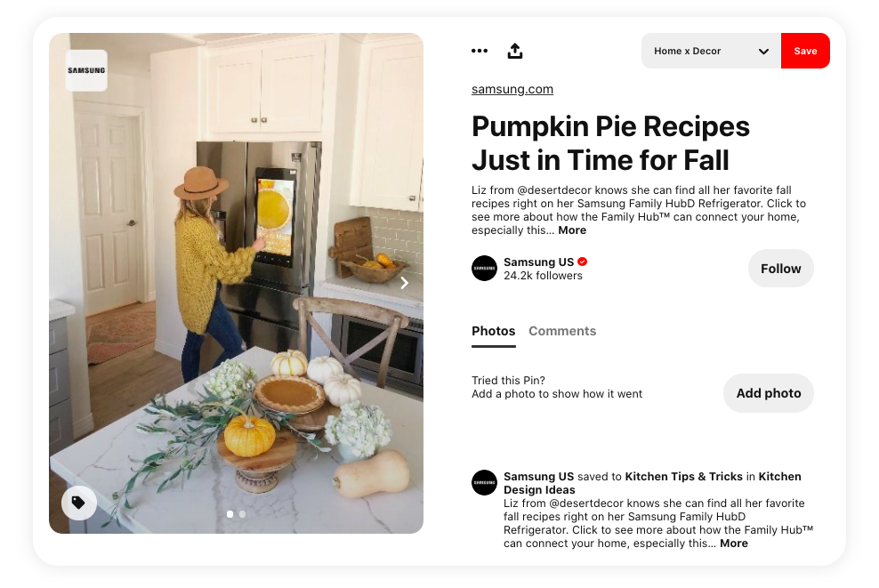Click the Add photo button
This screenshot has width=879, height=588.
(x=768, y=393)
